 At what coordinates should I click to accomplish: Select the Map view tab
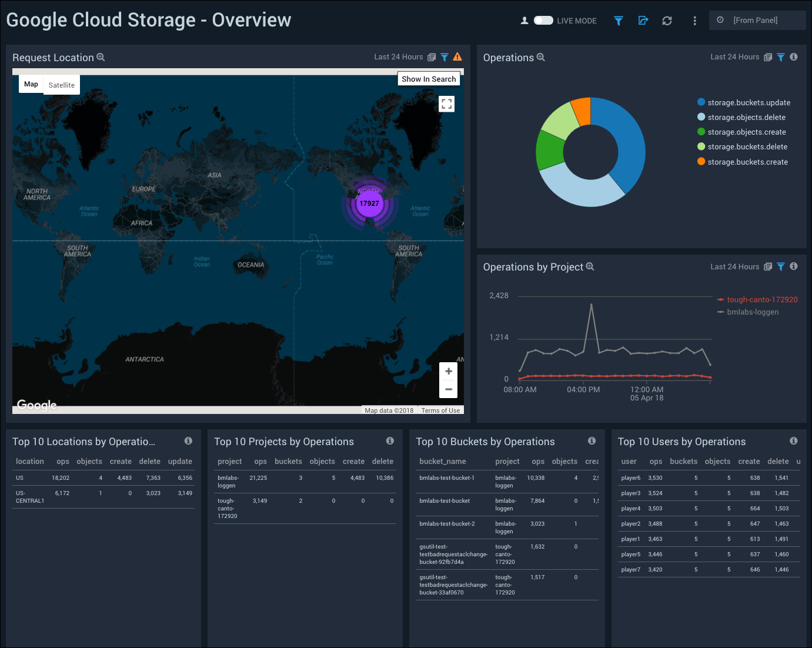point(31,84)
